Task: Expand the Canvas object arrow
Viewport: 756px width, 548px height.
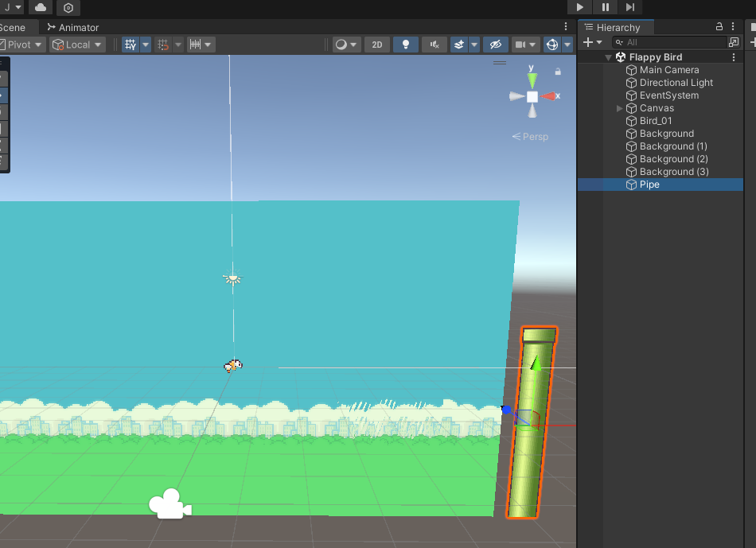Action: coord(620,108)
